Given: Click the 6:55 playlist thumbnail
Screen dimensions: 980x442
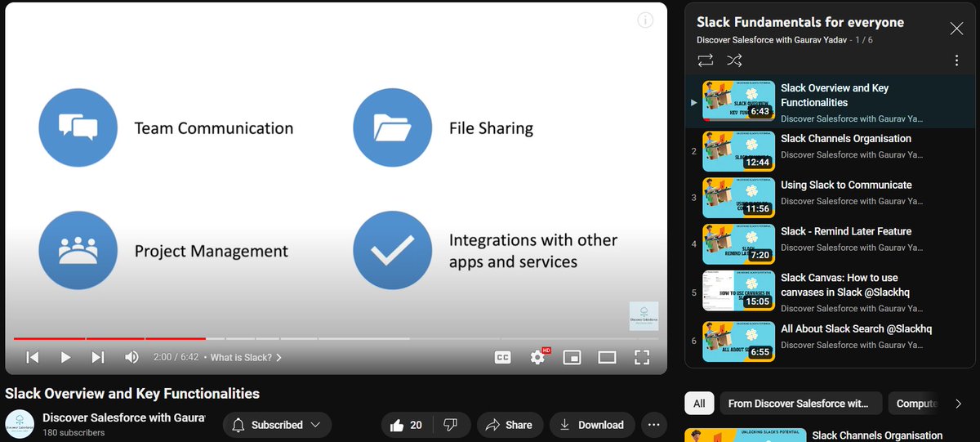Looking at the screenshot, I should [739, 341].
